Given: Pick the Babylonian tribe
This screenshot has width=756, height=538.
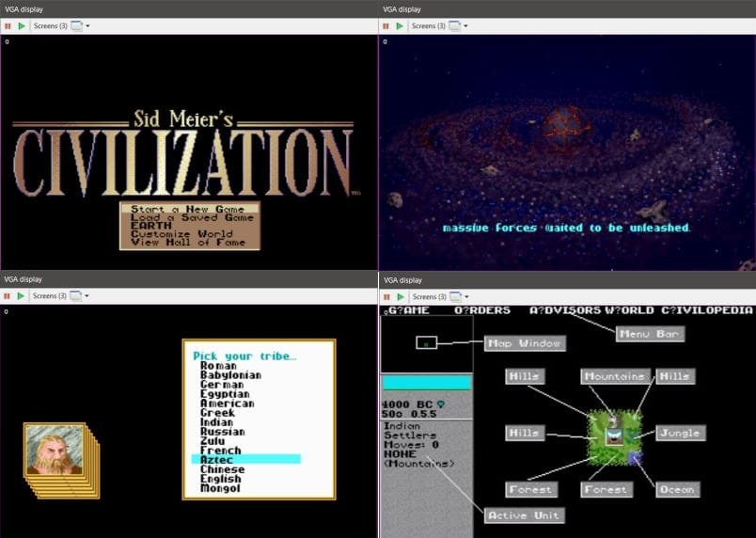Looking at the screenshot, I should [230, 375].
